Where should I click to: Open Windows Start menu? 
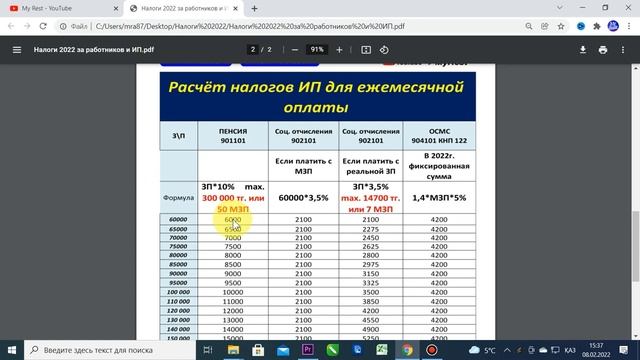[12, 350]
